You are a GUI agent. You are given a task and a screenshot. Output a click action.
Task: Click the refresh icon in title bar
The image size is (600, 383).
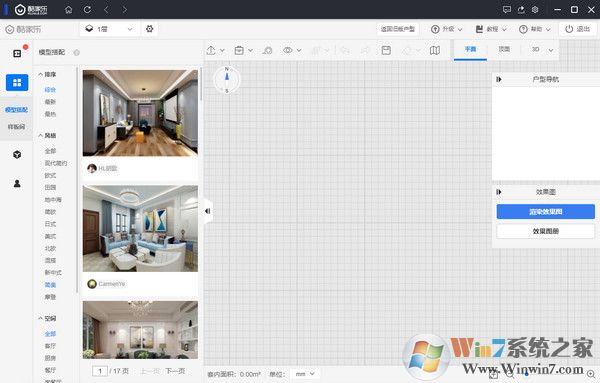click(87, 10)
